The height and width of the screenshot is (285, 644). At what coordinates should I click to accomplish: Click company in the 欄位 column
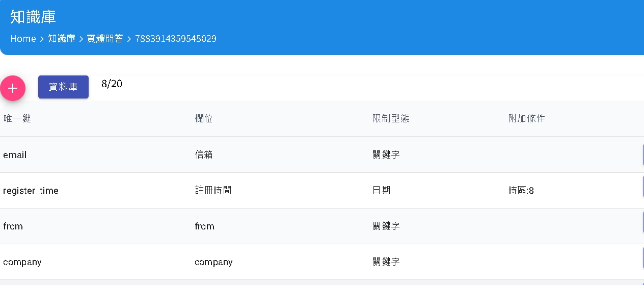pyautogui.click(x=213, y=262)
